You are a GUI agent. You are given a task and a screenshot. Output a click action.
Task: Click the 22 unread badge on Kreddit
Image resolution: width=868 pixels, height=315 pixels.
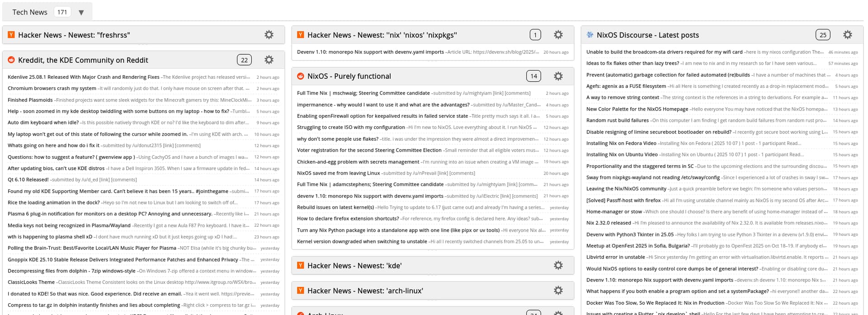244,60
